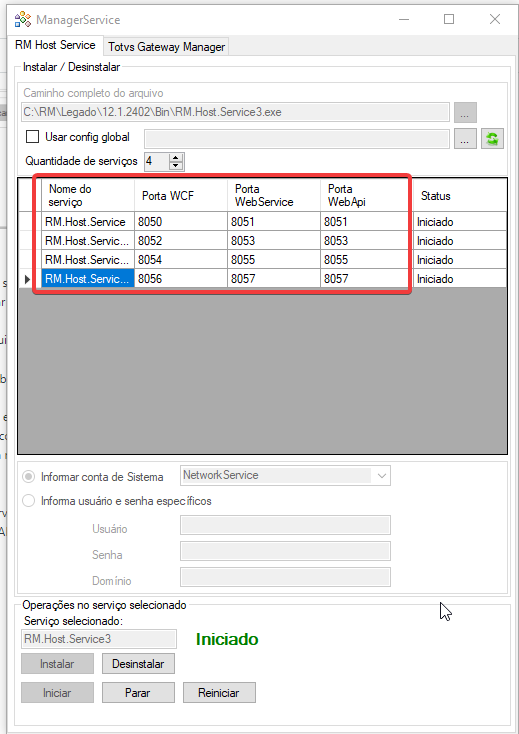Click Porta WCF cell 8050
The width and height of the screenshot is (519, 734).
pyautogui.click(x=181, y=221)
